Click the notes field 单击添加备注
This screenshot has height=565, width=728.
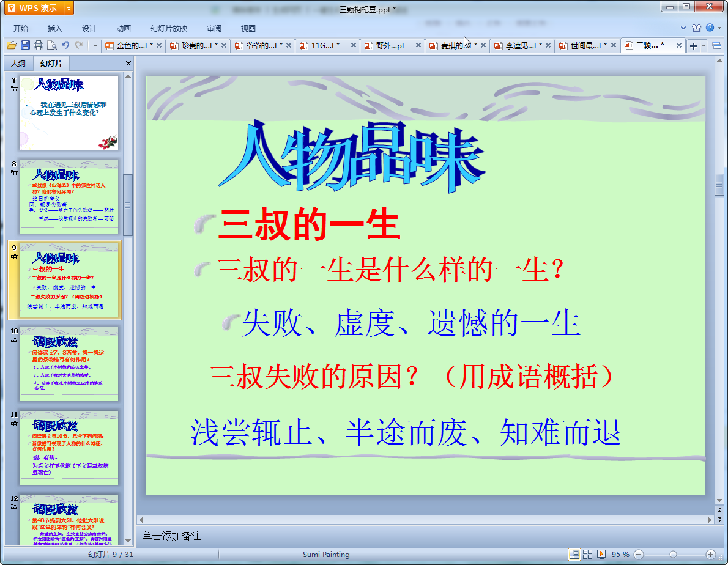[171, 536]
